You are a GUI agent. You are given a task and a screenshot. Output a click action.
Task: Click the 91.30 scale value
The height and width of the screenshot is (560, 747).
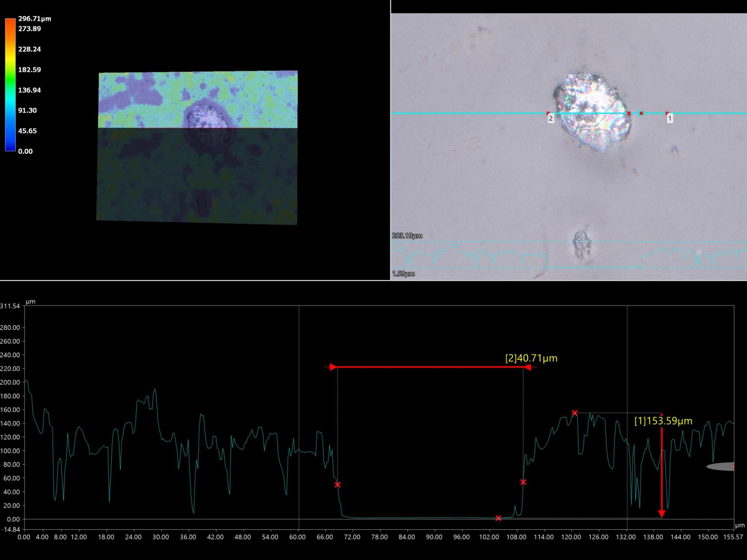pyautogui.click(x=28, y=111)
